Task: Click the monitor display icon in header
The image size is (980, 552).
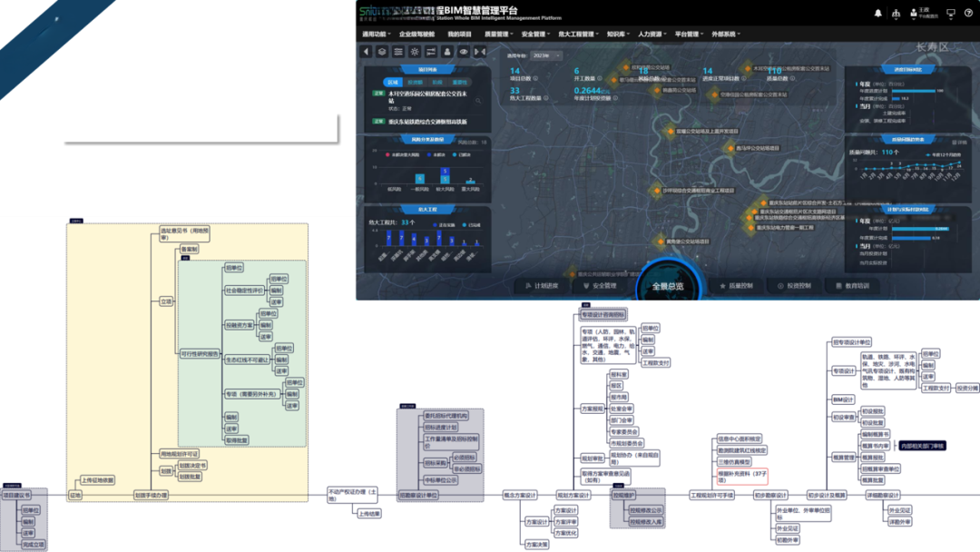Action: pyautogui.click(x=950, y=14)
